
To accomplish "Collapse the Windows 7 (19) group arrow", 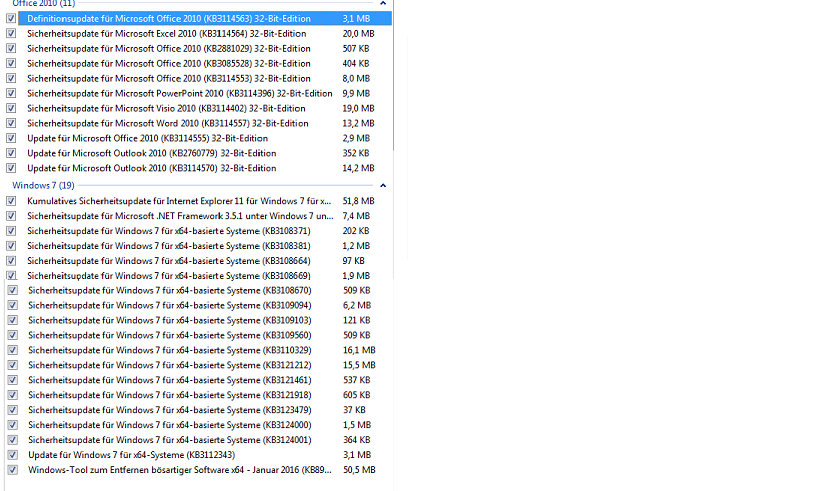I will point(383,185).
